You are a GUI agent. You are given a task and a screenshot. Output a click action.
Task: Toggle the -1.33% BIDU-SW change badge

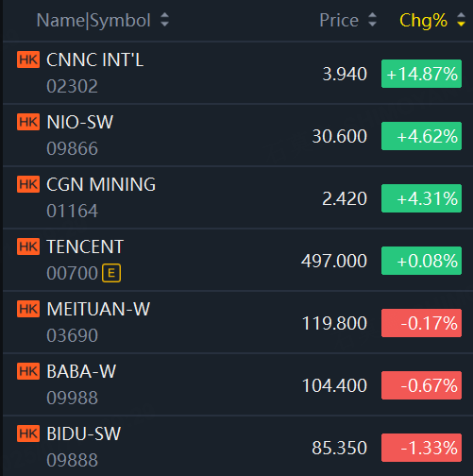pyautogui.click(x=422, y=448)
